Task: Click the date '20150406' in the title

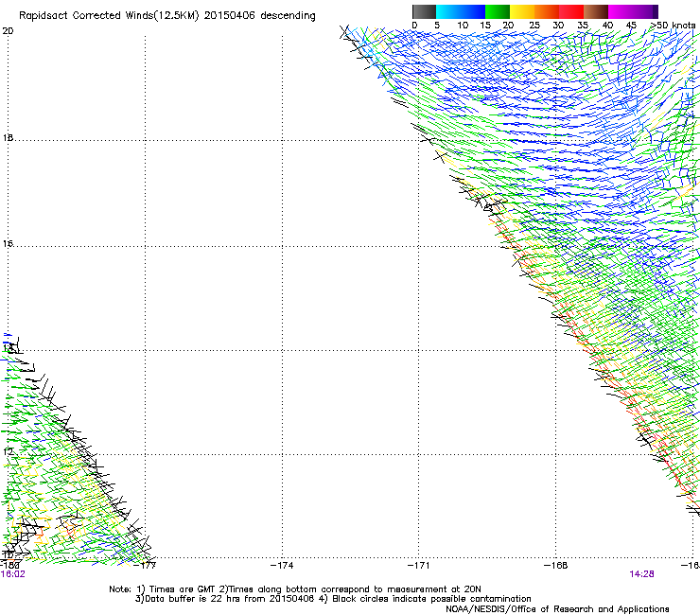Action: coord(229,16)
